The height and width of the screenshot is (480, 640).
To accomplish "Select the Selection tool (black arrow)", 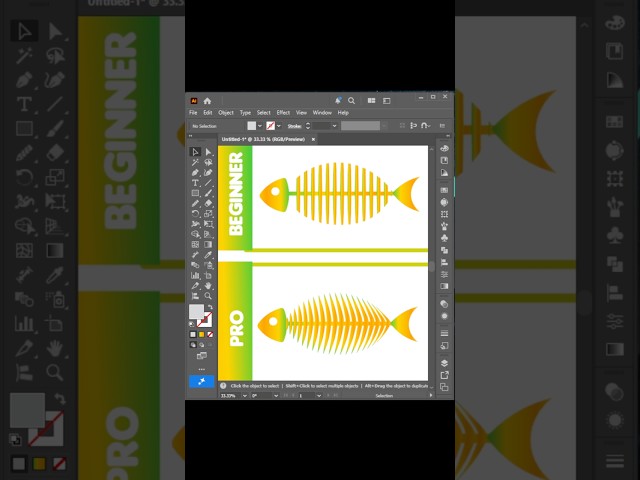I will pyautogui.click(x=195, y=152).
